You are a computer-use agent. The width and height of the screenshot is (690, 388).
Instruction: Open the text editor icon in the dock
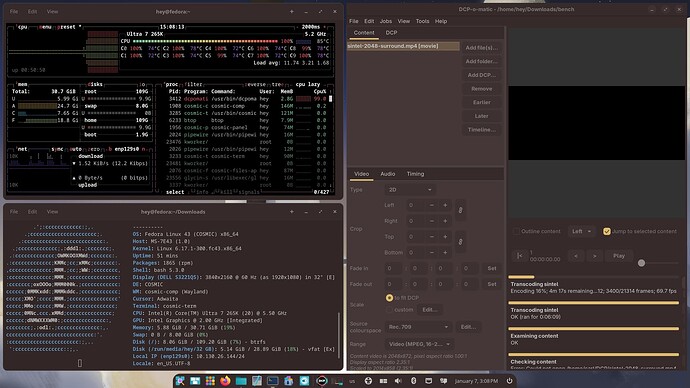[257, 381]
